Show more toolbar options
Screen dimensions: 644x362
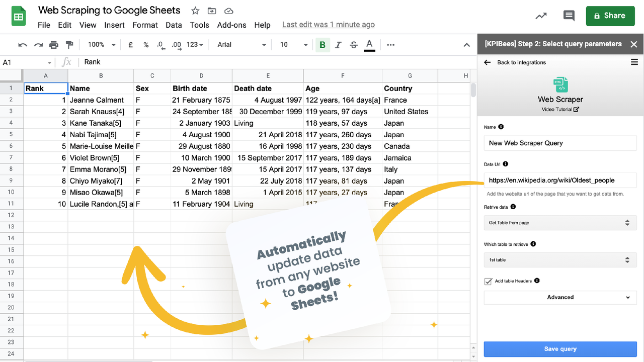391,45
